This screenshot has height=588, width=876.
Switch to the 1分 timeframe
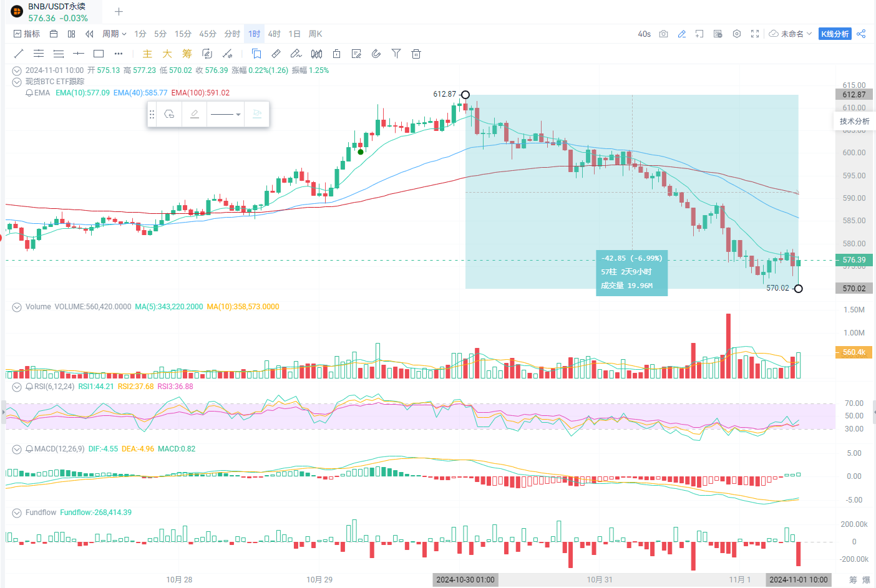click(x=140, y=34)
